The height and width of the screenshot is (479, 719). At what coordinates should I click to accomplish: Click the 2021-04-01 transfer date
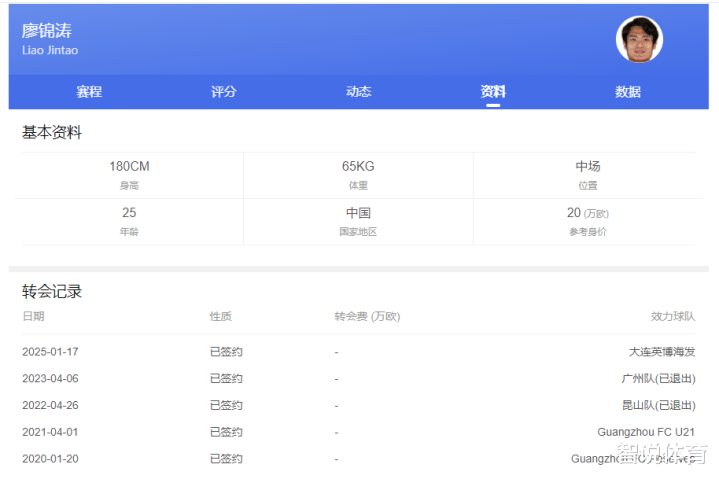pyautogui.click(x=50, y=432)
